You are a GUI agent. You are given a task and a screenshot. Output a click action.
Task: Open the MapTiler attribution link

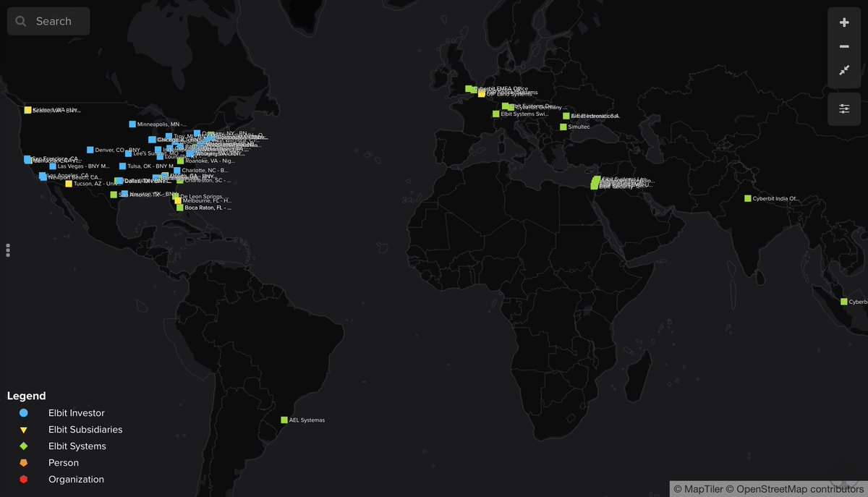tap(697, 490)
